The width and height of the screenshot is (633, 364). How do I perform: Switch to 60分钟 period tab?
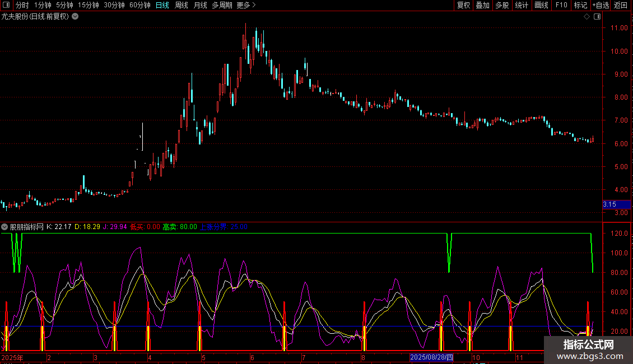(139, 6)
